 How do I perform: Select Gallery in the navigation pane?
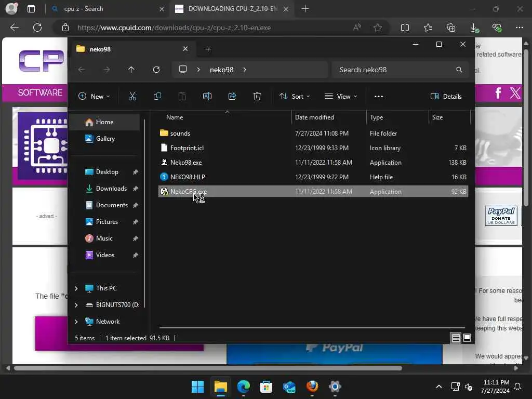pyautogui.click(x=104, y=139)
